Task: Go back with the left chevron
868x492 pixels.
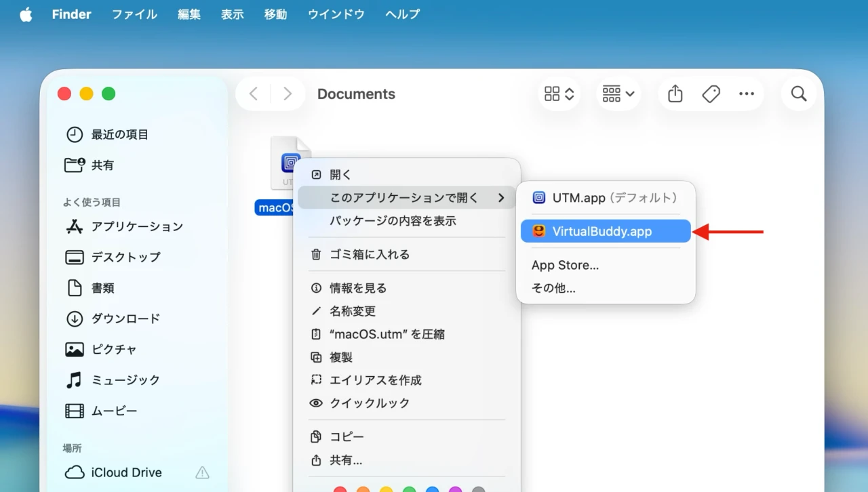Action: pos(254,94)
